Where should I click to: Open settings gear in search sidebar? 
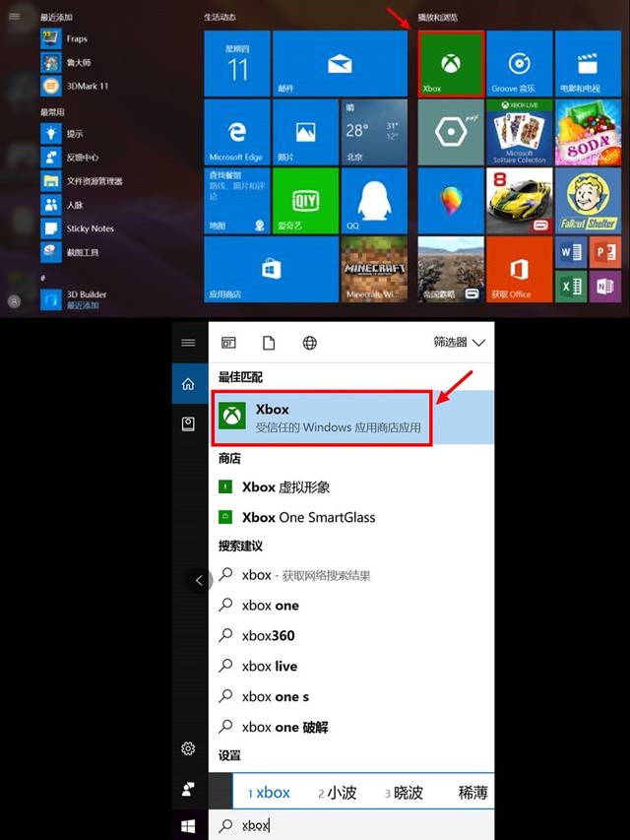tap(189, 748)
